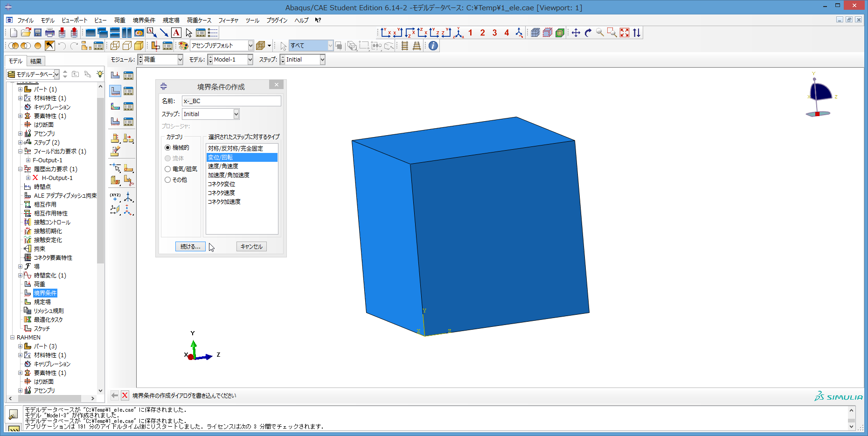
Task: Switch to the 結果 tab
Action: coord(36,61)
